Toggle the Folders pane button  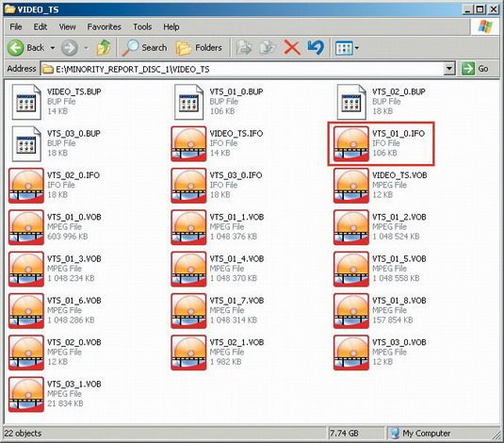click(x=199, y=48)
